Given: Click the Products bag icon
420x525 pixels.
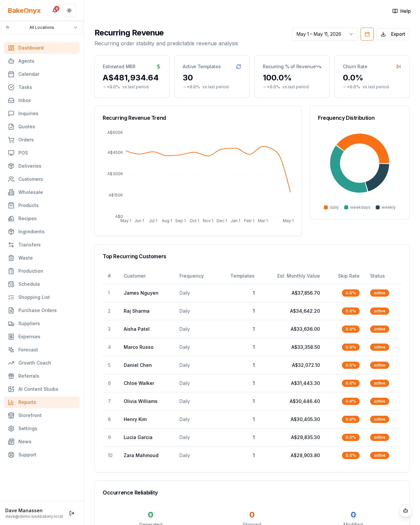Looking at the screenshot, I should pos(11,205).
